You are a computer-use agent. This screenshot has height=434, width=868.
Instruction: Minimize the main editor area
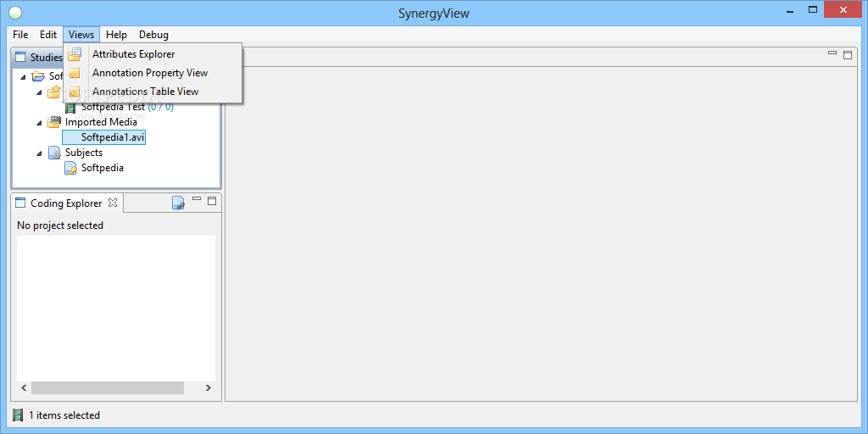[832, 53]
